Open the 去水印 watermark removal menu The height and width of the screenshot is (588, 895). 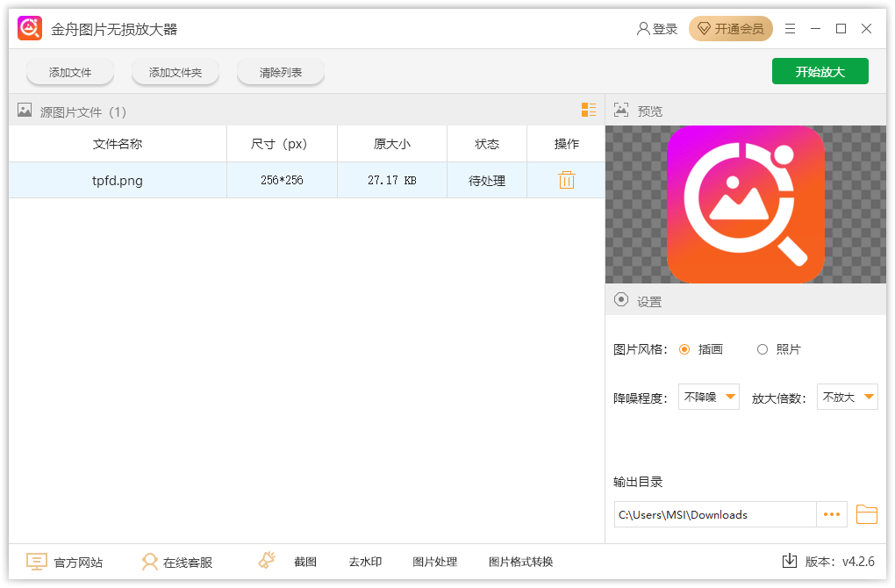click(x=364, y=562)
